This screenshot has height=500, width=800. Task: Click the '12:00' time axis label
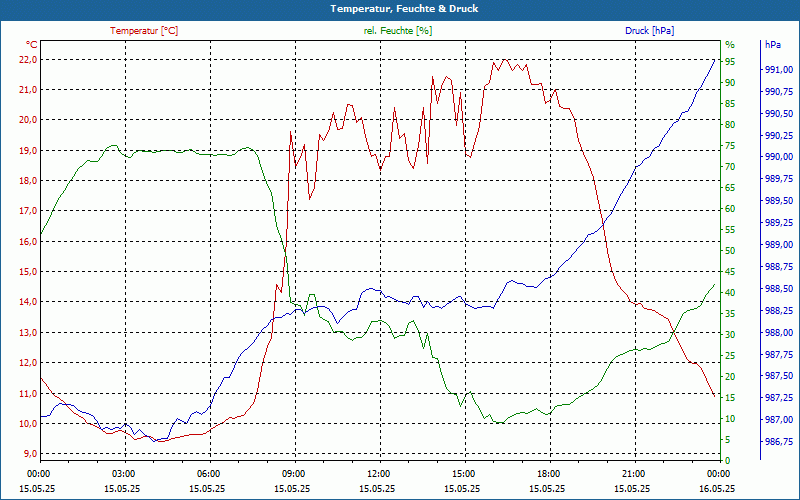point(380,473)
